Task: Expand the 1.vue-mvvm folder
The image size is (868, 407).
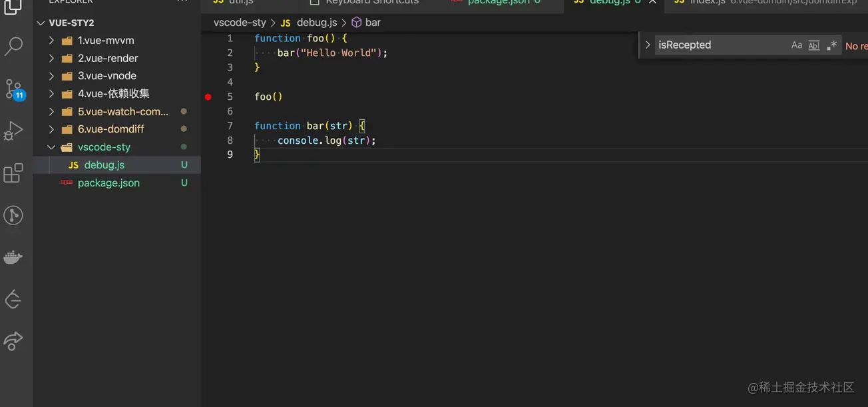Action: [x=52, y=41]
